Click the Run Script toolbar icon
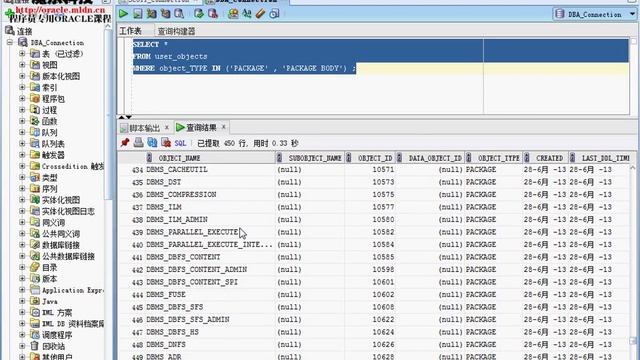 [138, 14]
